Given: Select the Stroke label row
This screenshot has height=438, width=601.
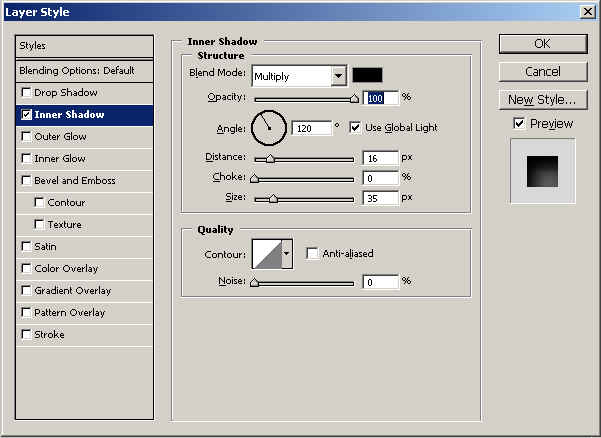Looking at the screenshot, I should (84, 335).
